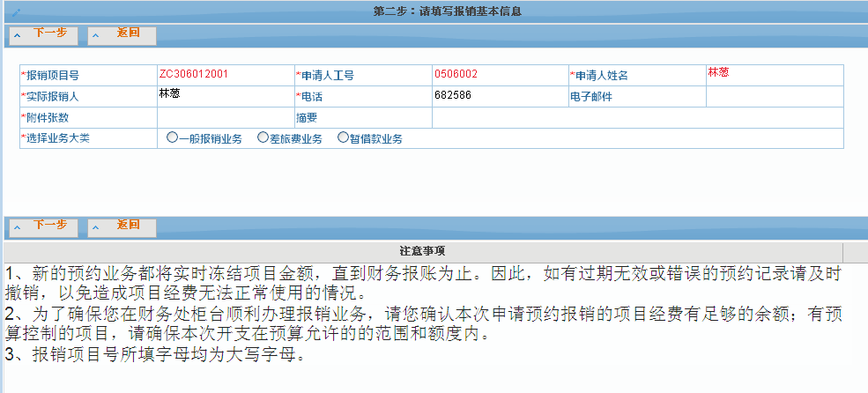Click the empty 附件张数 input field

pos(225,117)
